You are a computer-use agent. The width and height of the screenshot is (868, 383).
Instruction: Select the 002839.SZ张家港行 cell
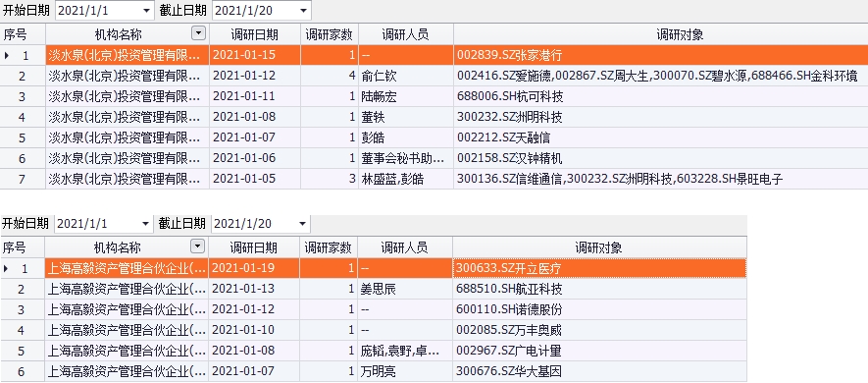(x=660, y=55)
